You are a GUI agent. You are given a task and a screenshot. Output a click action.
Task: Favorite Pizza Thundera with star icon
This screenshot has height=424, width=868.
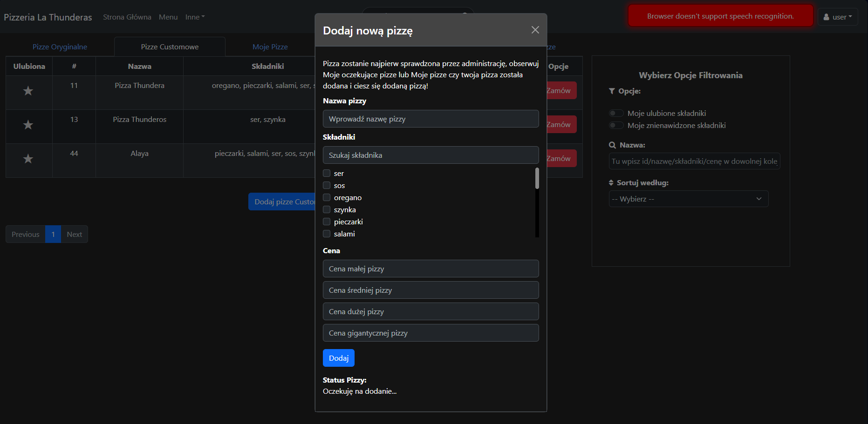coord(28,91)
